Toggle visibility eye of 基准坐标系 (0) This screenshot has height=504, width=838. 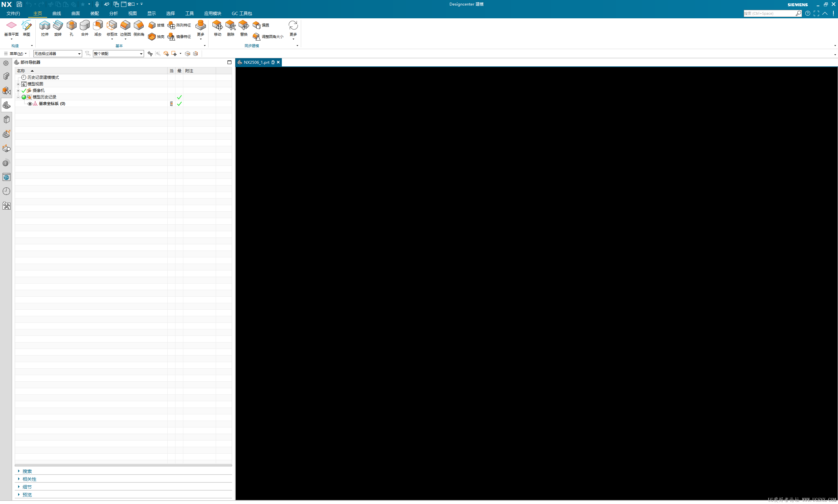tap(30, 104)
